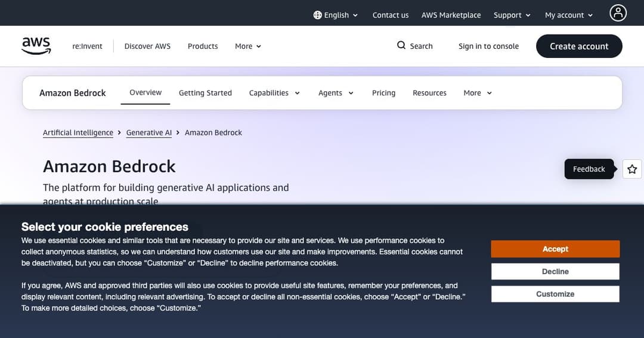Image resolution: width=644 pixels, height=338 pixels.
Task: Click the star favorite icon
Action: click(x=632, y=169)
